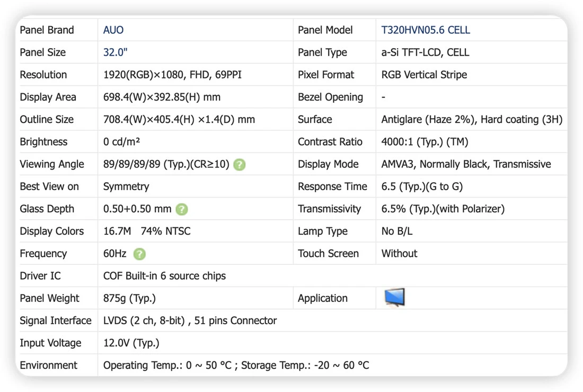Click the Response Time 6.5 value
The image size is (583, 392).
coord(422,186)
